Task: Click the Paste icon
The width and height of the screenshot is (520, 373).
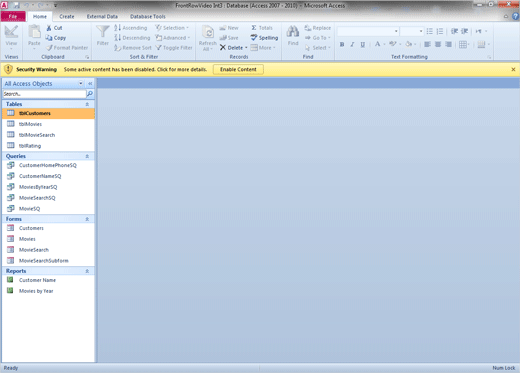Action: 34,32
